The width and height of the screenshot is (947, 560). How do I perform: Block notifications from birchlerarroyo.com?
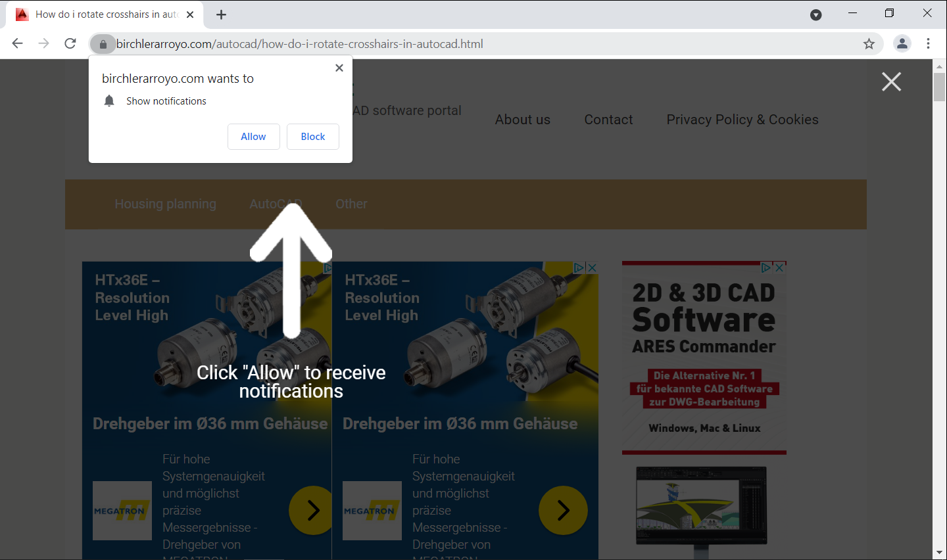(313, 137)
